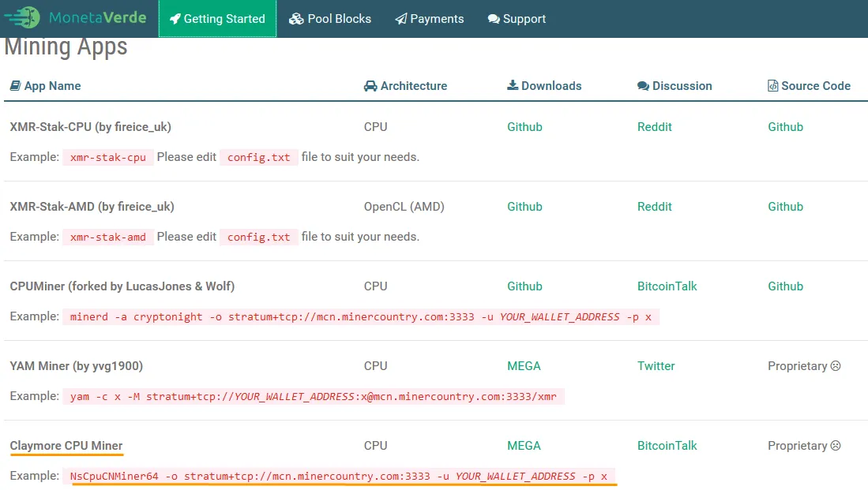Open the Getting Started tab

click(x=217, y=19)
